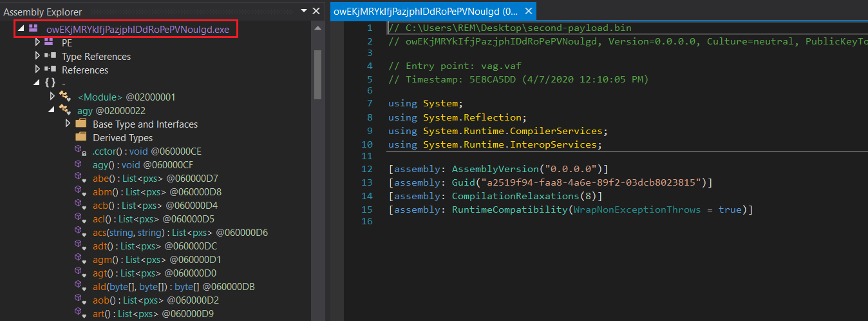Click the adt() method icon

80,246
